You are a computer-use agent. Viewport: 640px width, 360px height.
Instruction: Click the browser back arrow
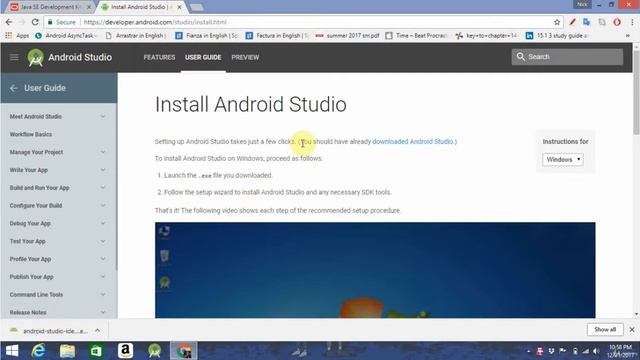click(9, 22)
